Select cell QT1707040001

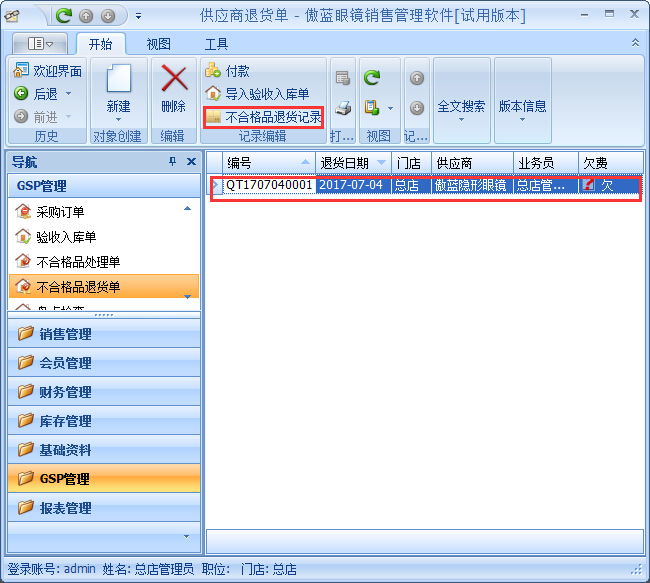coord(269,185)
